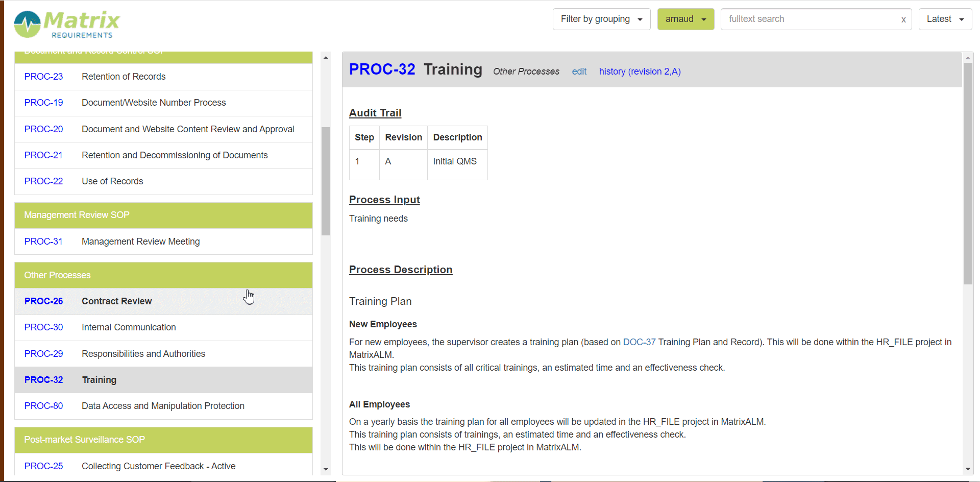Click the Other Processes group header
The image size is (980, 482).
click(163, 275)
